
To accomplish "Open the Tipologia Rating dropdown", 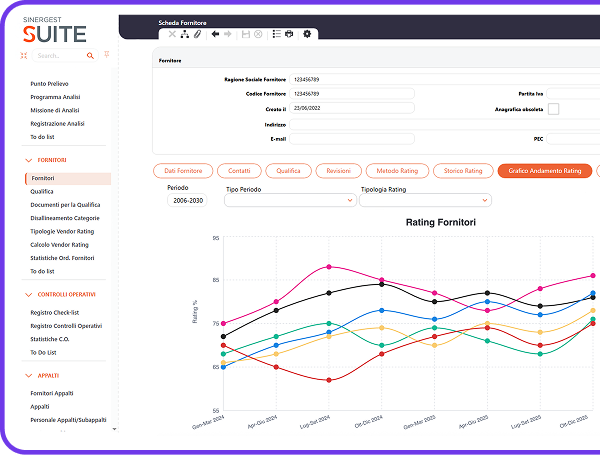I will pyautogui.click(x=424, y=200).
